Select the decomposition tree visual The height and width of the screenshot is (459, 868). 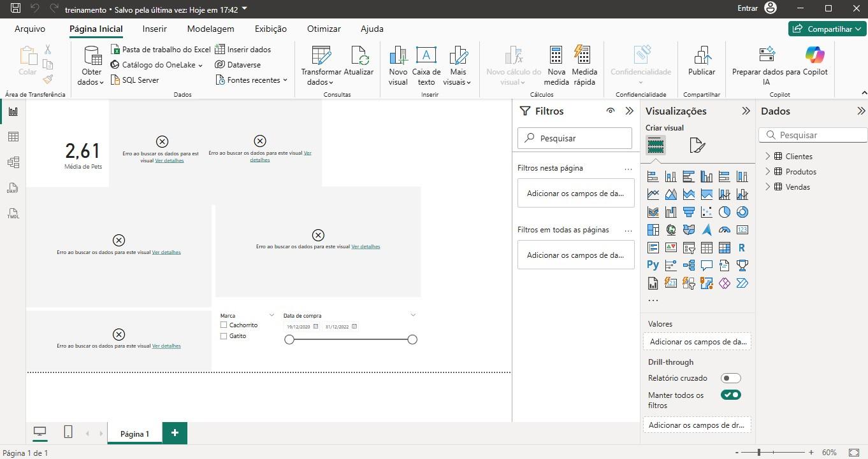click(x=689, y=265)
